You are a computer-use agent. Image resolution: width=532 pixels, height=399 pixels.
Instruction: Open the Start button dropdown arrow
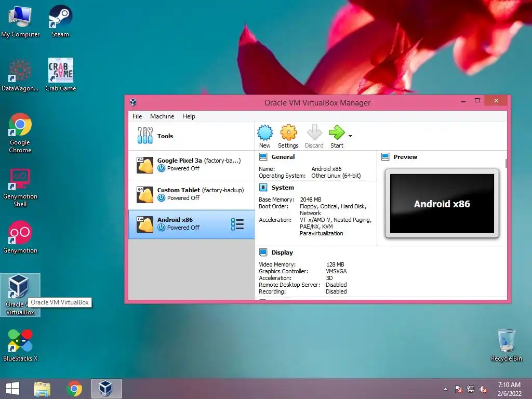coord(351,136)
